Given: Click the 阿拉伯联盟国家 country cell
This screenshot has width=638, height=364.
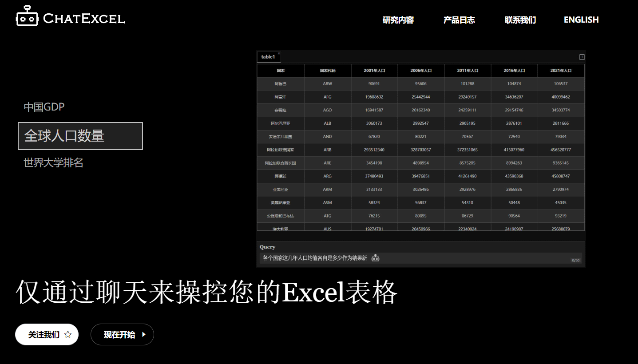Looking at the screenshot, I should tap(281, 150).
